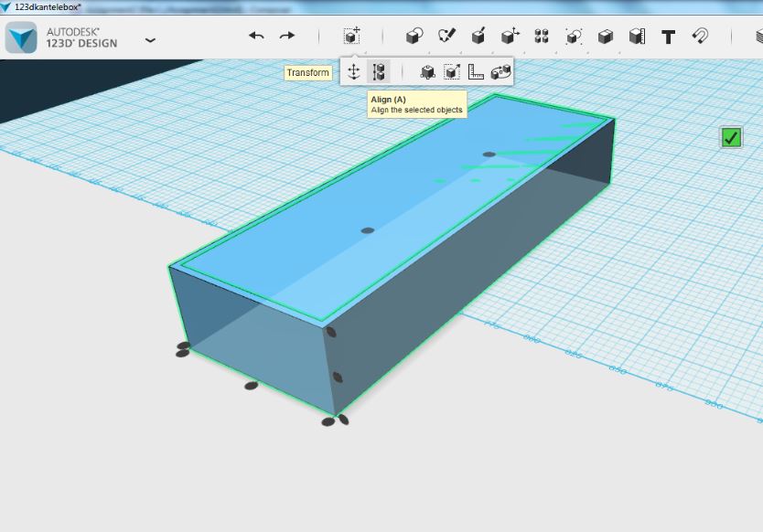
Task: Open the Pattern tool menu
Action: [x=542, y=37]
